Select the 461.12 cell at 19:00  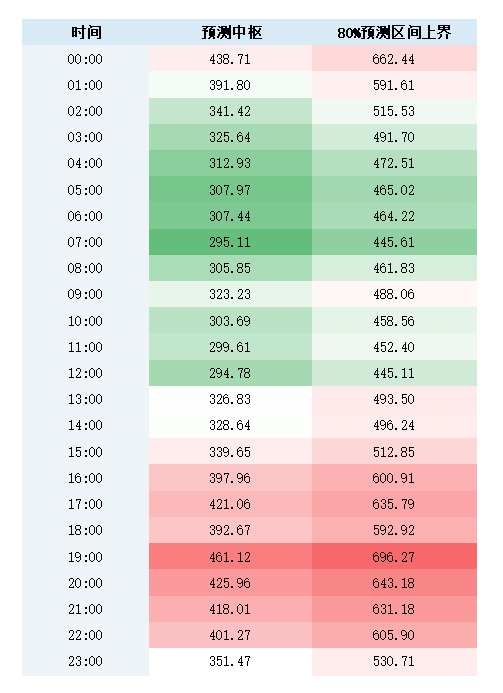pos(230,556)
